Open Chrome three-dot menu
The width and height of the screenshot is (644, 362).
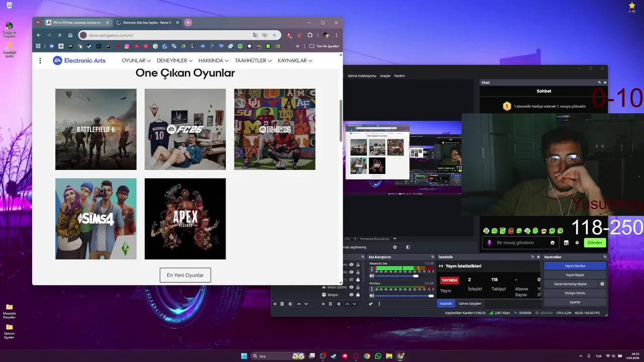point(337,35)
